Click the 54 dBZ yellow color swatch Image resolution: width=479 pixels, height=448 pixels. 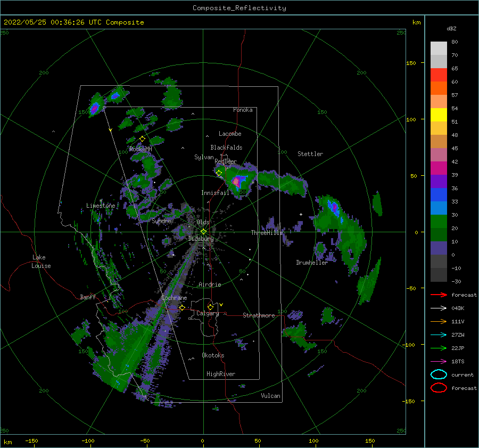pos(439,115)
